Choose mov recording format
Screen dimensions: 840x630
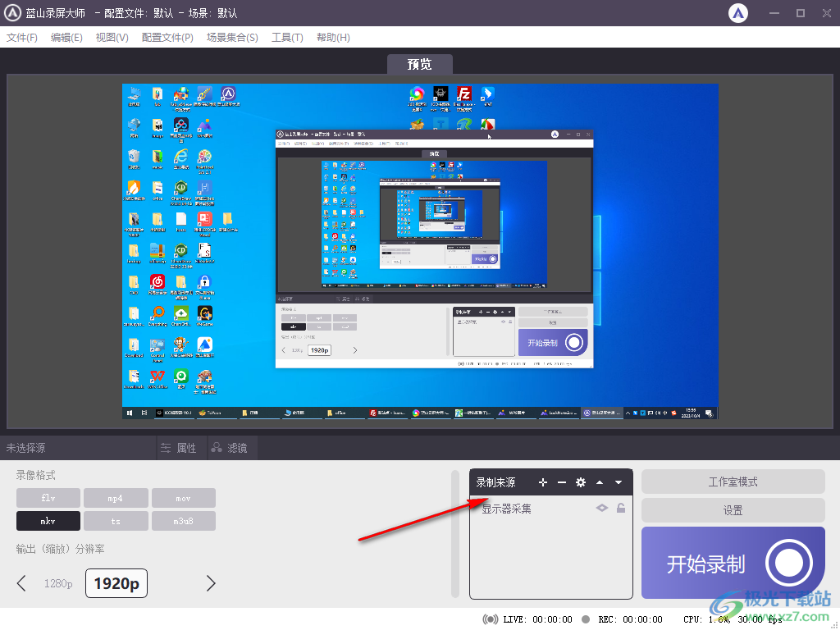coord(183,498)
